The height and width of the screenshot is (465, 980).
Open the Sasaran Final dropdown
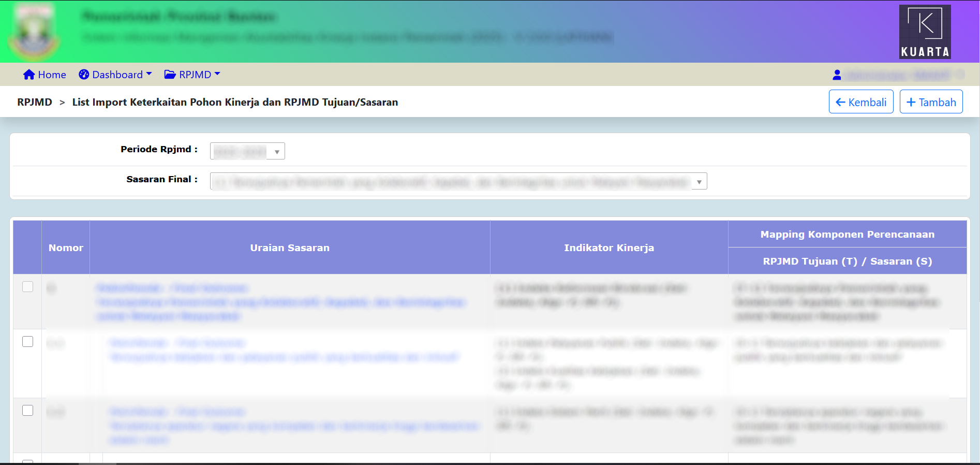458,181
